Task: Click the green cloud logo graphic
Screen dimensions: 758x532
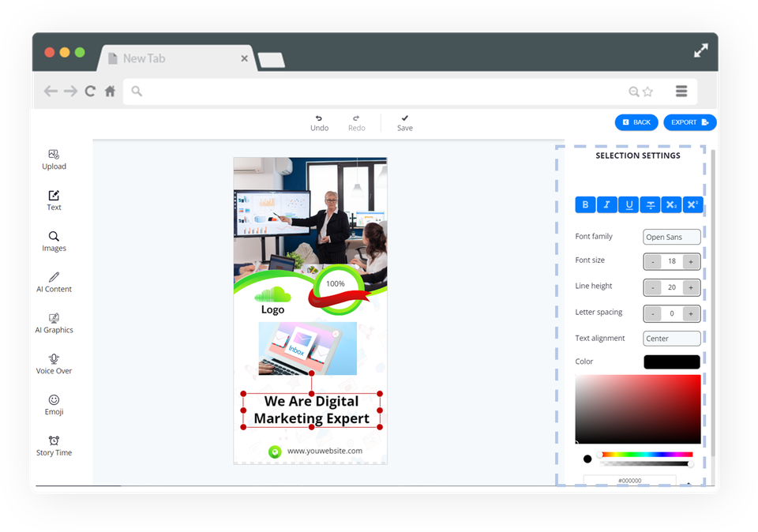Action: (272, 294)
